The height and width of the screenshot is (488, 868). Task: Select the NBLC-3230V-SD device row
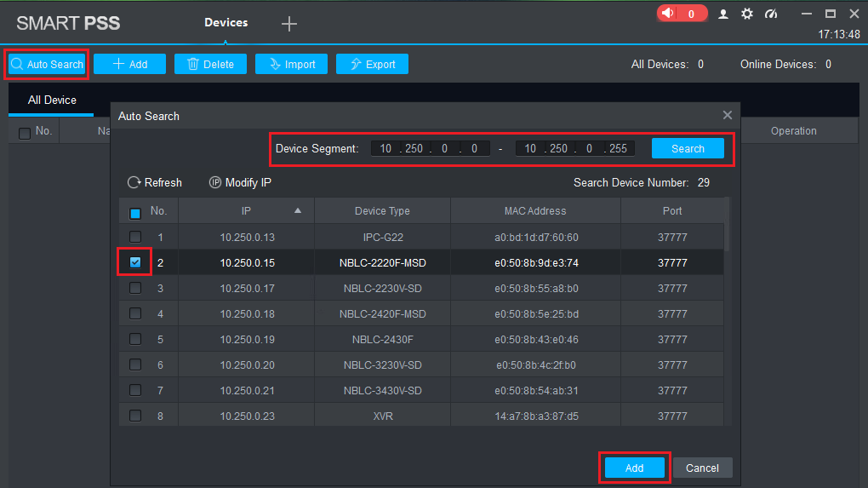pyautogui.click(x=421, y=365)
